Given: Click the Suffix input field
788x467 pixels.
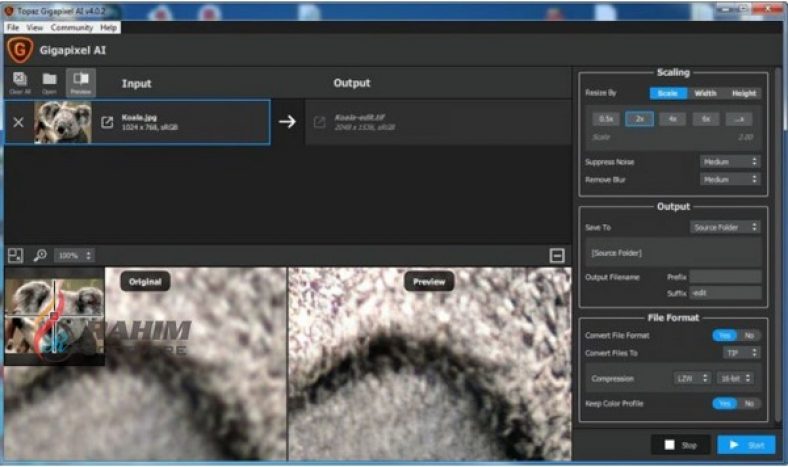Looking at the screenshot, I should (726, 293).
